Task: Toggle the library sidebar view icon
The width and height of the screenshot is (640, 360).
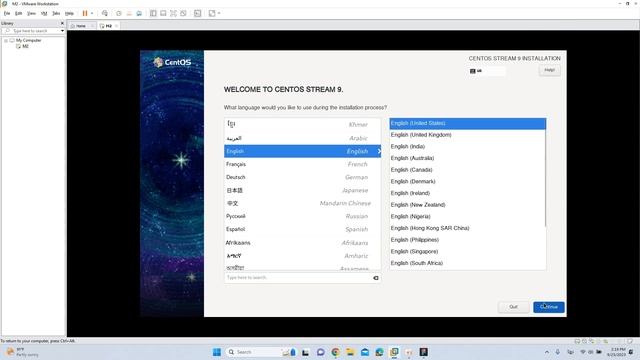Action: (x=153, y=13)
